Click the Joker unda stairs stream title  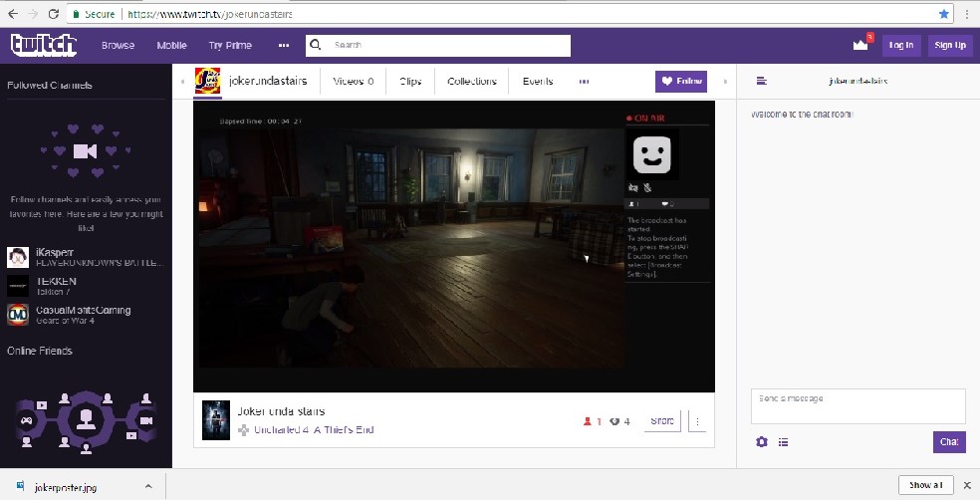281,411
